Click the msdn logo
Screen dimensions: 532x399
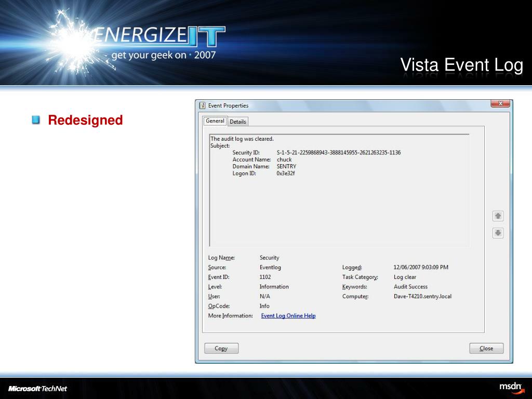pos(512,388)
